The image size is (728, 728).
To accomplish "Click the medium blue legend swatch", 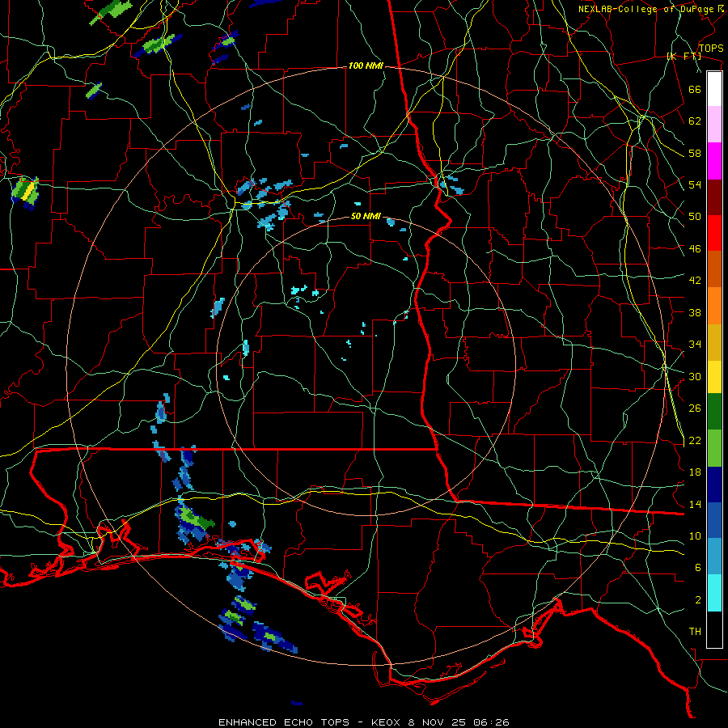I will (x=714, y=521).
